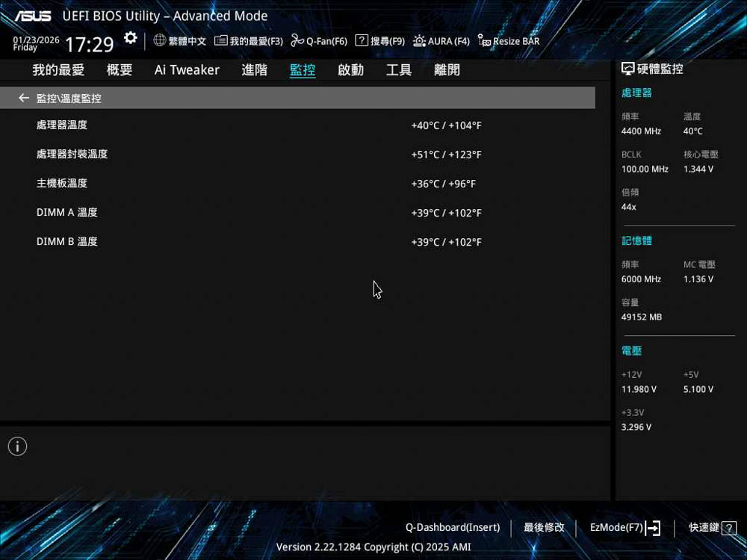Click 最後修改 last modified button
The image size is (747, 560).
click(544, 527)
